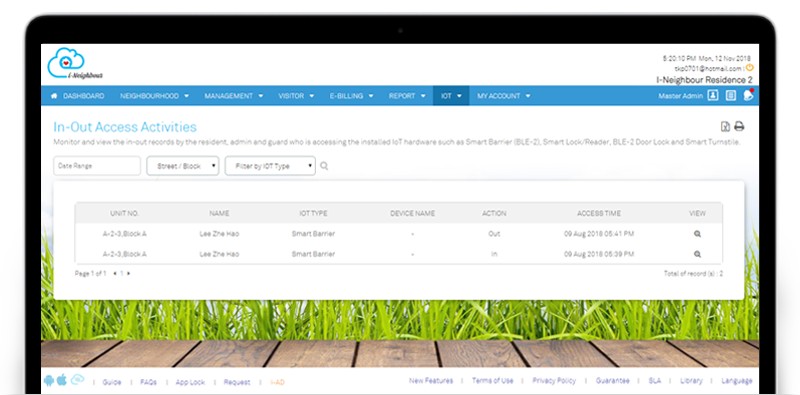Open the chat notifications icon with red dot
Image resolution: width=800 pixels, height=395 pixels.
[x=748, y=95]
